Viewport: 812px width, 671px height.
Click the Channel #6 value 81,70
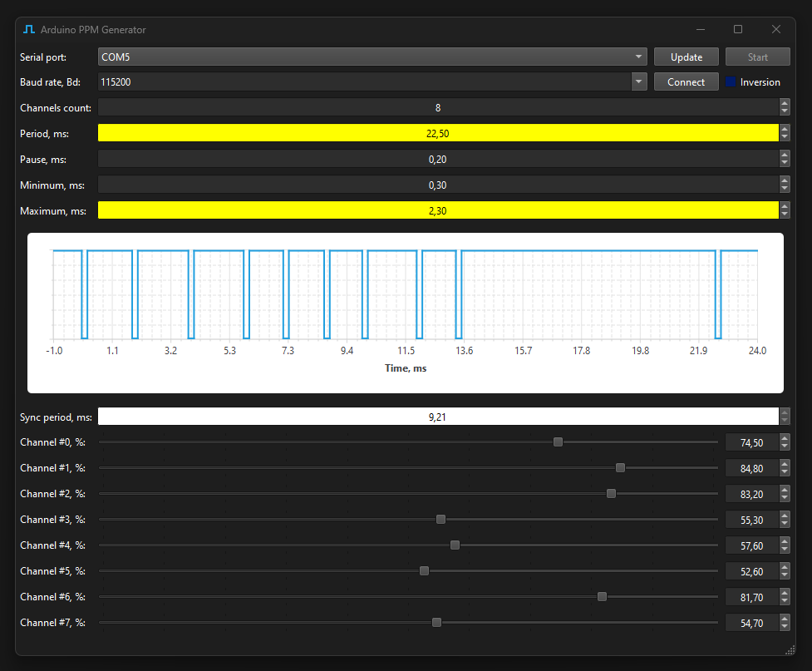point(752,598)
